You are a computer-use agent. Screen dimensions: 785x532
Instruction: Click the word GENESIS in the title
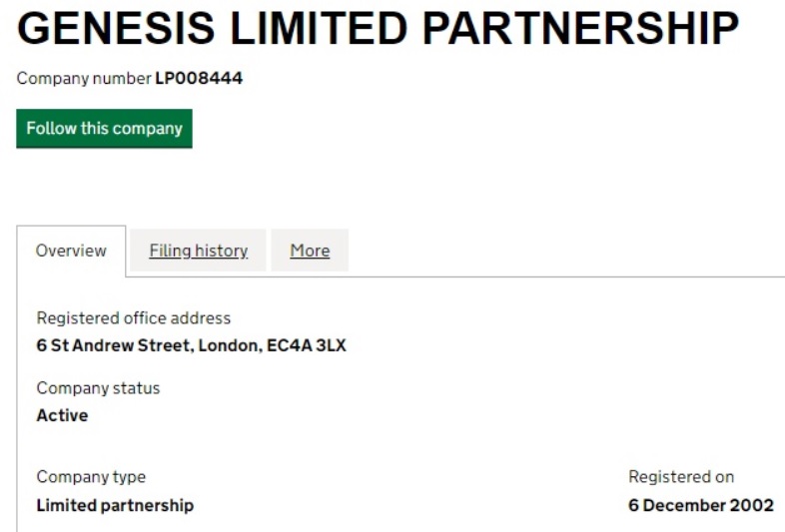pyautogui.click(x=115, y=30)
